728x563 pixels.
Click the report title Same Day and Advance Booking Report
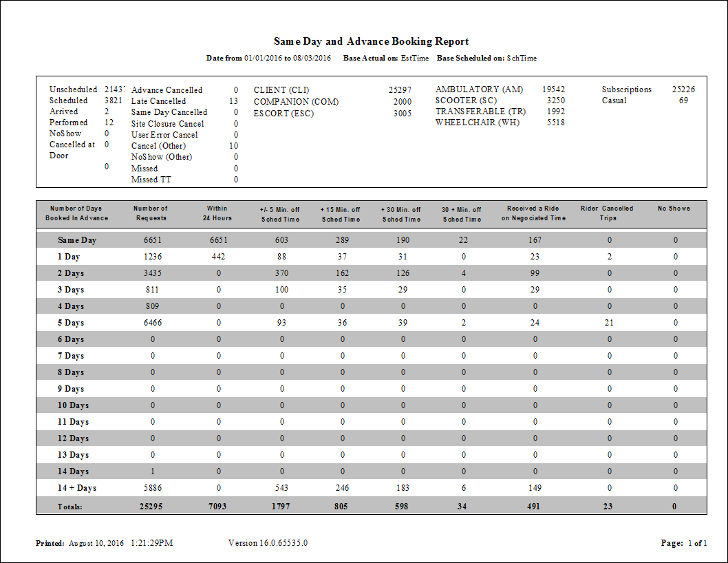(x=371, y=41)
